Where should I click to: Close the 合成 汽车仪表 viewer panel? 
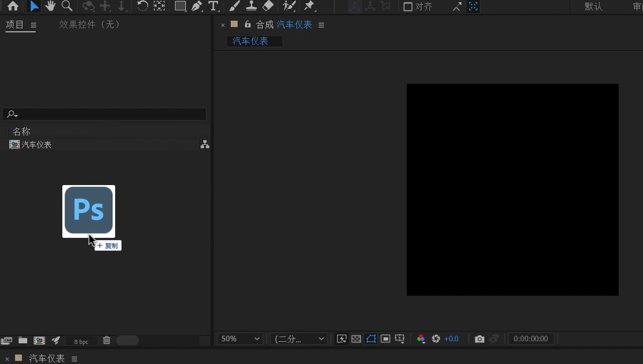223,25
